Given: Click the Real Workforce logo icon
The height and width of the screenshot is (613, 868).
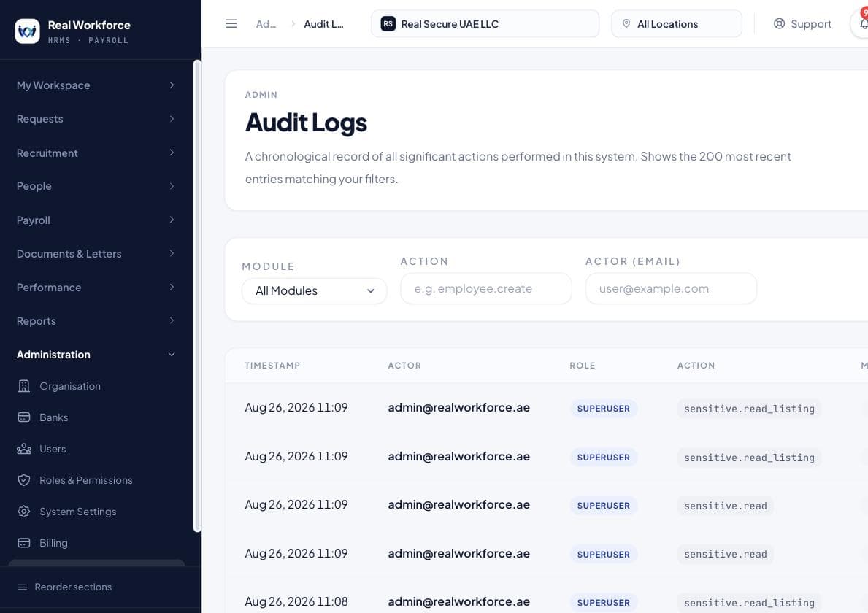Looking at the screenshot, I should coord(27,31).
